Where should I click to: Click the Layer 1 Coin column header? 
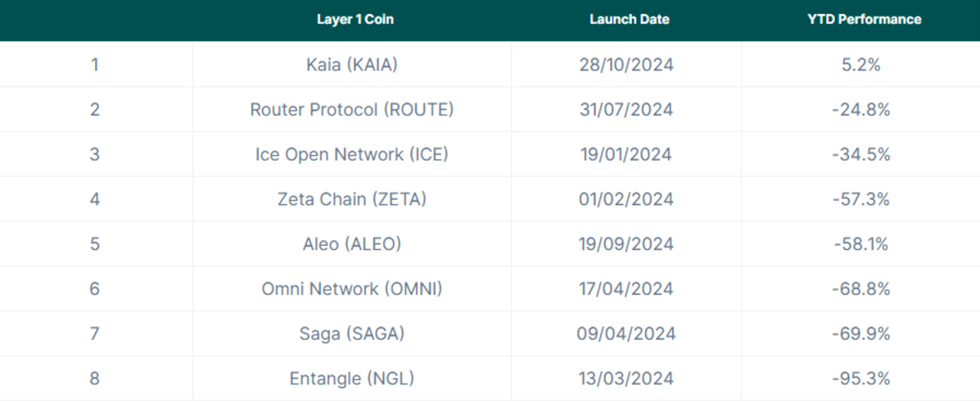(x=355, y=19)
